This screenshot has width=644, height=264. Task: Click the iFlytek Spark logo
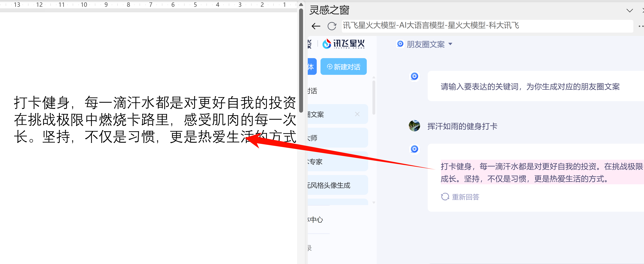click(343, 44)
